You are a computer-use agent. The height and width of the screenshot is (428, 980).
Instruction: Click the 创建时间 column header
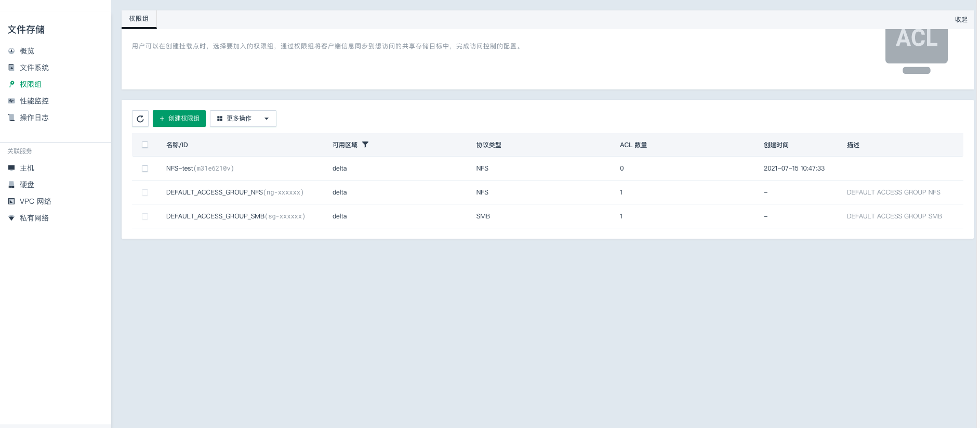click(x=776, y=145)
